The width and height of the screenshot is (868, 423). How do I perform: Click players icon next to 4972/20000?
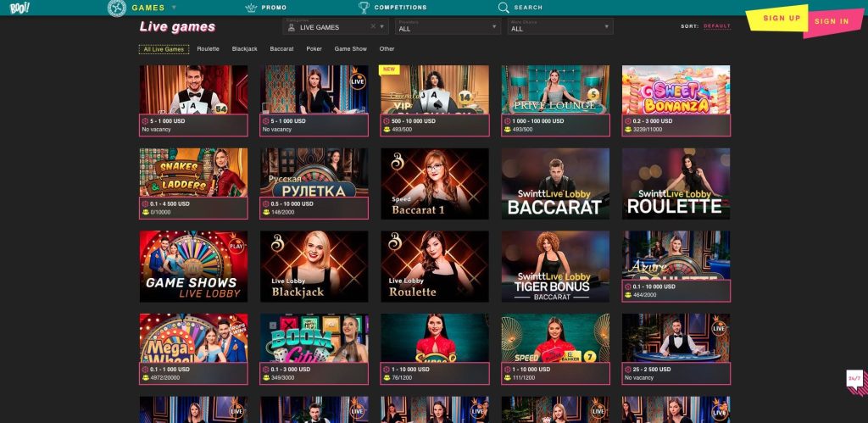145,377
